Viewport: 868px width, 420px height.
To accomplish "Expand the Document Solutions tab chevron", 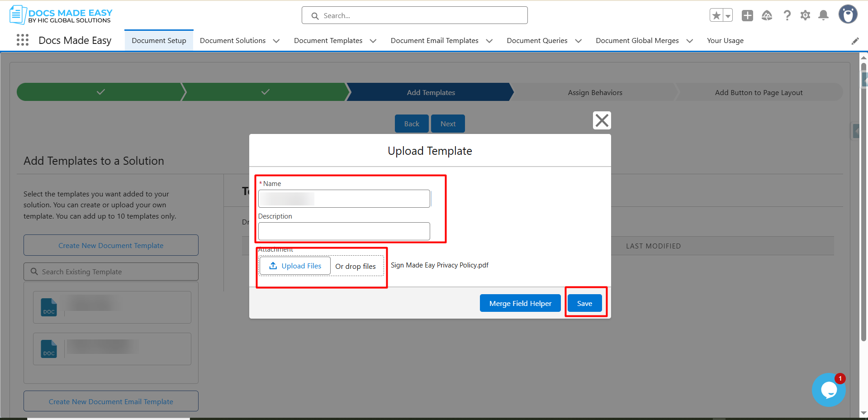I will coord(276,41).
